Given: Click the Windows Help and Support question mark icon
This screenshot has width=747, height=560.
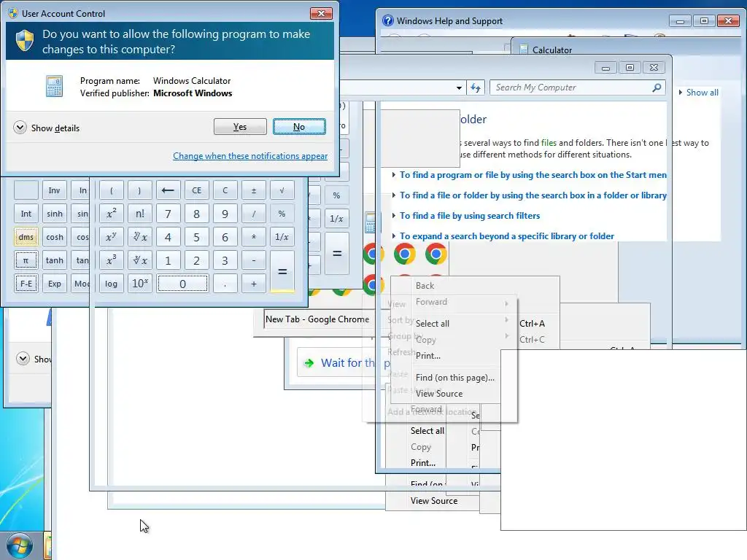Looking at the screenshot, I should click(388, 21).
